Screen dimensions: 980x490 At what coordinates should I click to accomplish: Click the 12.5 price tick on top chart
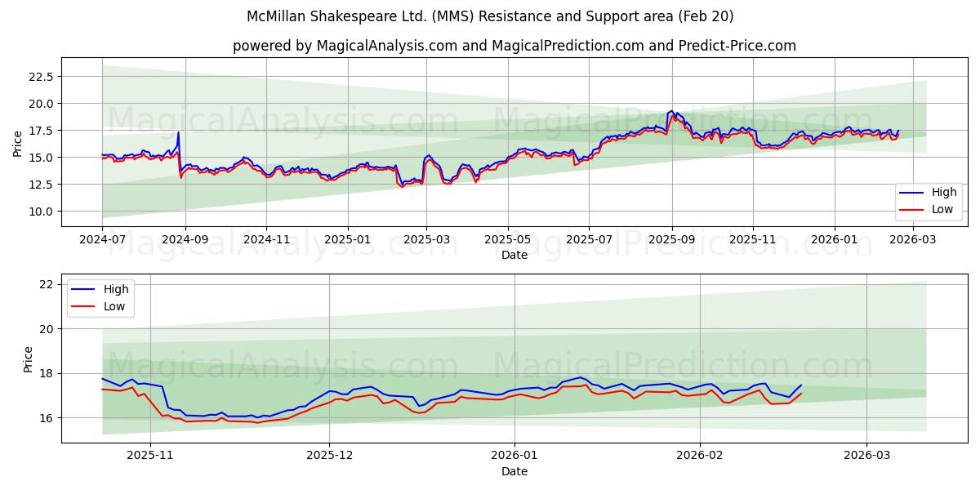[42, 185]
